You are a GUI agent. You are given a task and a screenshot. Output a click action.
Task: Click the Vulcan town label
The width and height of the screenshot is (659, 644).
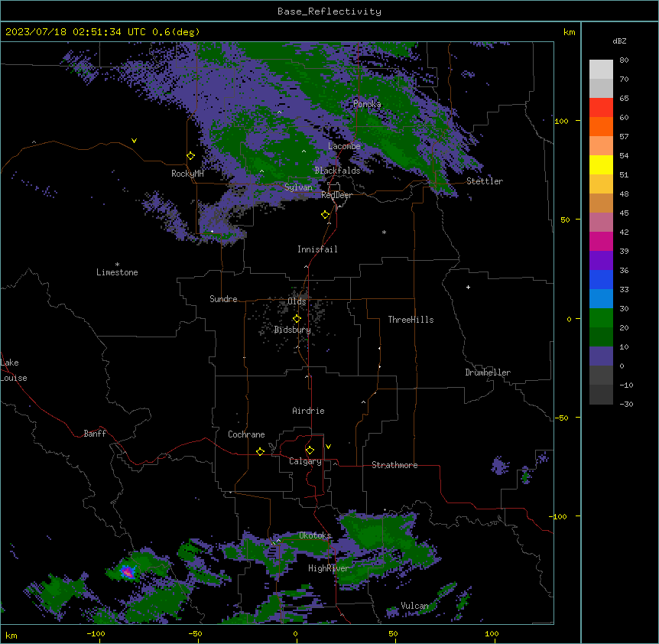point(414,606)
